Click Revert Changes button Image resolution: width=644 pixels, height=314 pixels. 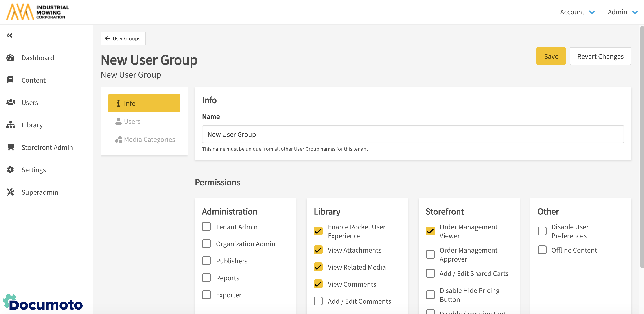tap(600, 56)
